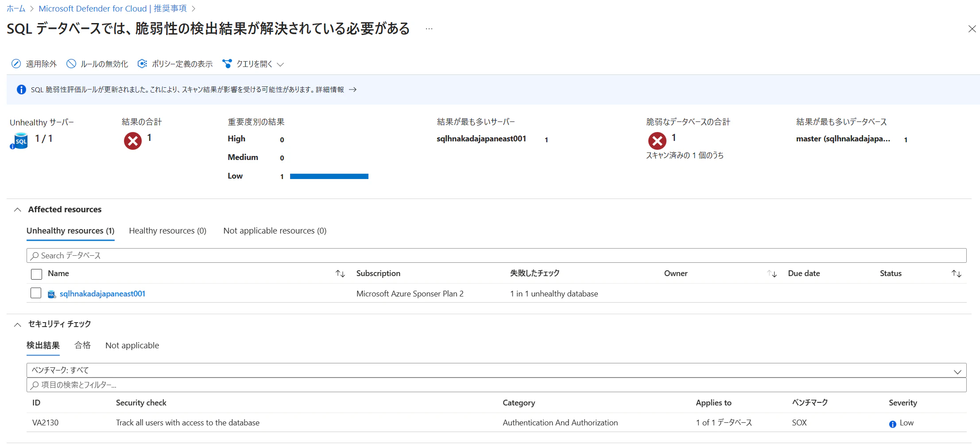Click the Category column header
The image size is (980, 448).
coord(519,403)
